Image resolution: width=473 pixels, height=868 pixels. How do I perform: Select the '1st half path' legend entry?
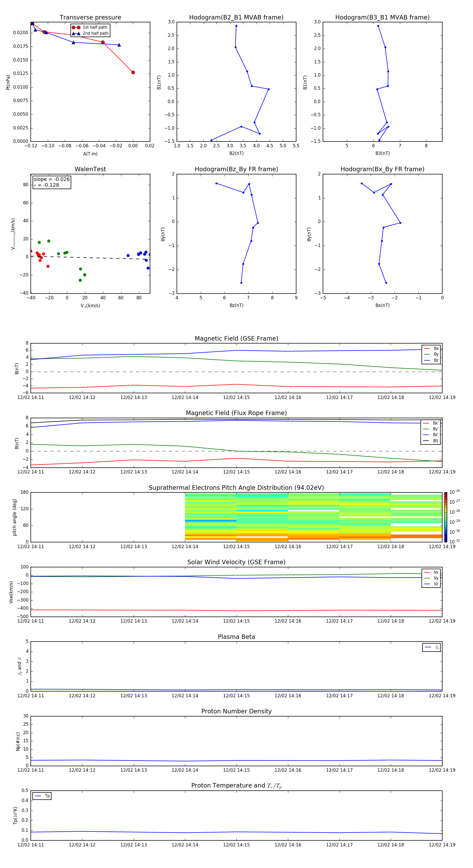[x=90, y=27]
